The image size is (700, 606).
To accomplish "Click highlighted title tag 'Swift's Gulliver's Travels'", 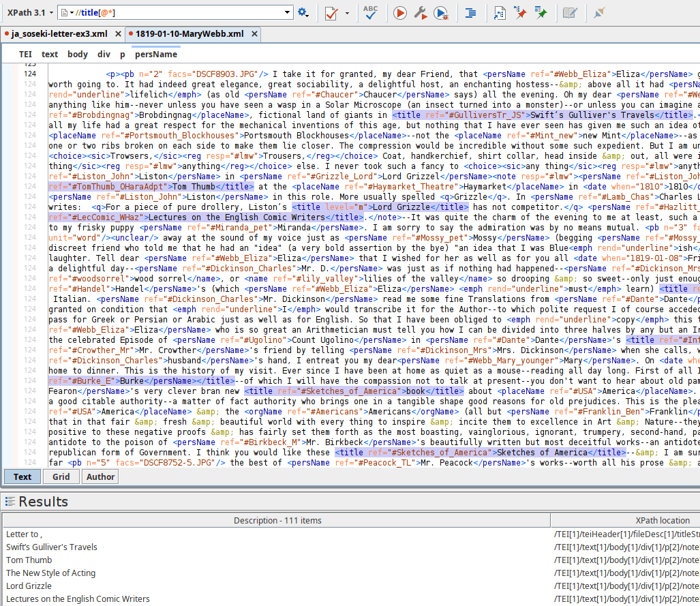I will 544,115.
